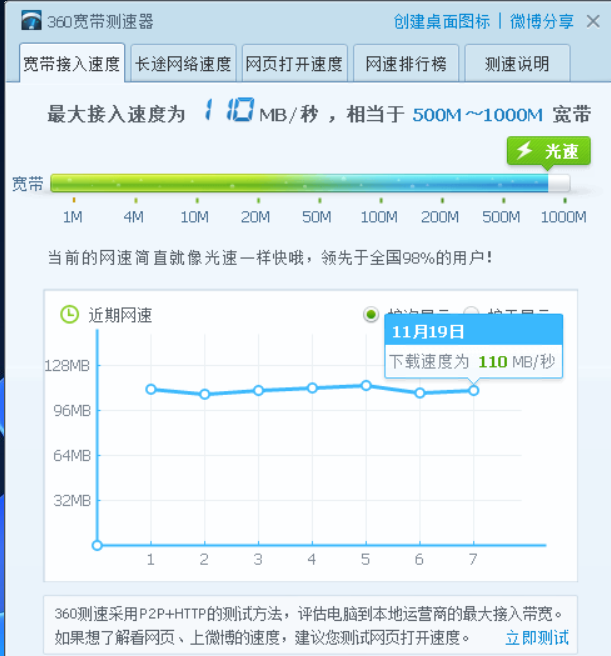Click the green clock icon beside 近期网速
611x656 pixels.
pos(69,314)
